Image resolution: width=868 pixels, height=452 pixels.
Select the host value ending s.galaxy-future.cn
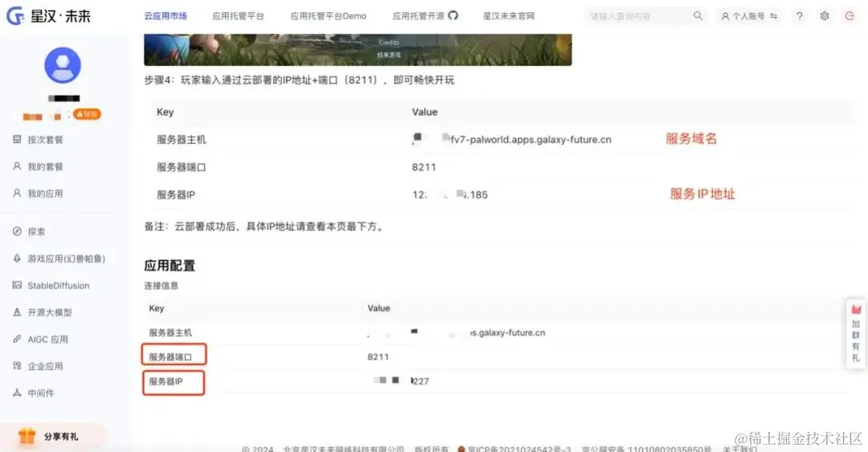pos(457,333)
